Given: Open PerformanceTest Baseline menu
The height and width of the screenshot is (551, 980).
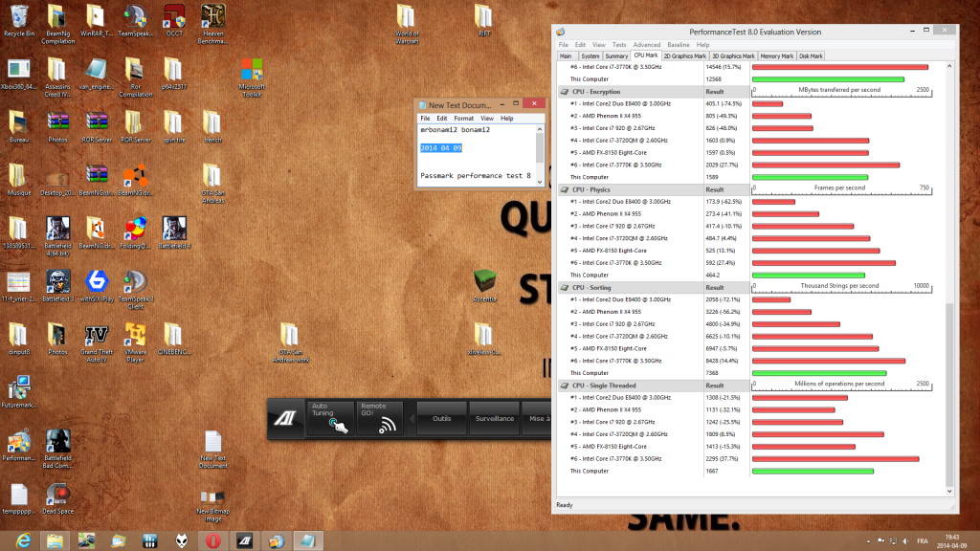Looking at the screenshot, I should pyautogui.click(x=679, y=45).
